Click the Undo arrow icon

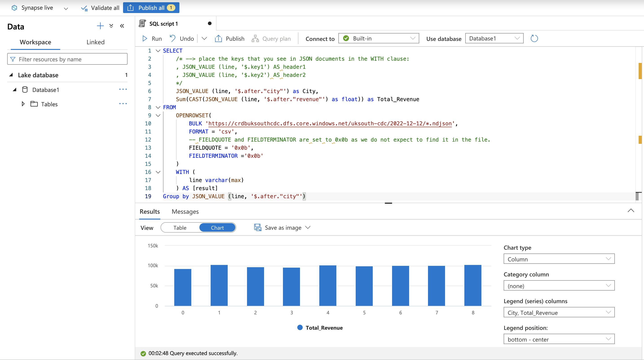[172, 38]
